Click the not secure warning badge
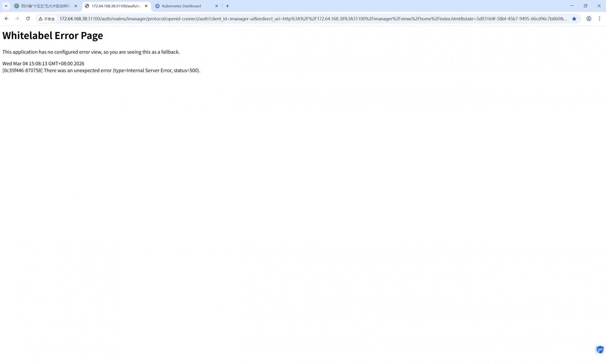Viewport: 606px width, 364px height. tap(47, 19)
